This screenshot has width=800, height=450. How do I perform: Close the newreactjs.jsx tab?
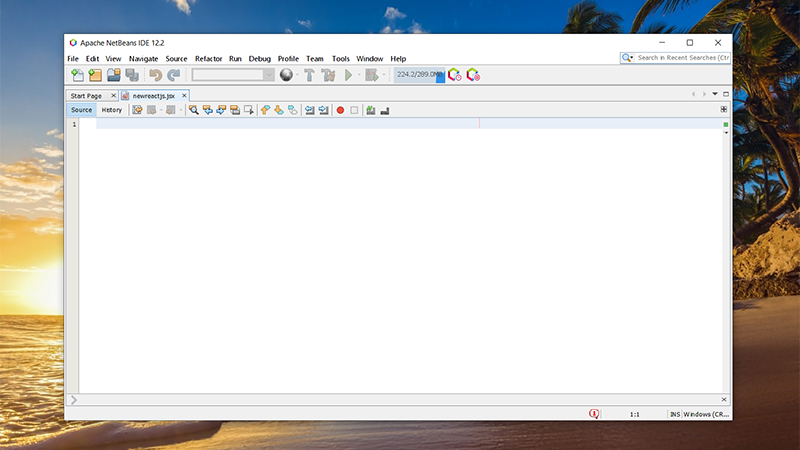pos(184,95)
